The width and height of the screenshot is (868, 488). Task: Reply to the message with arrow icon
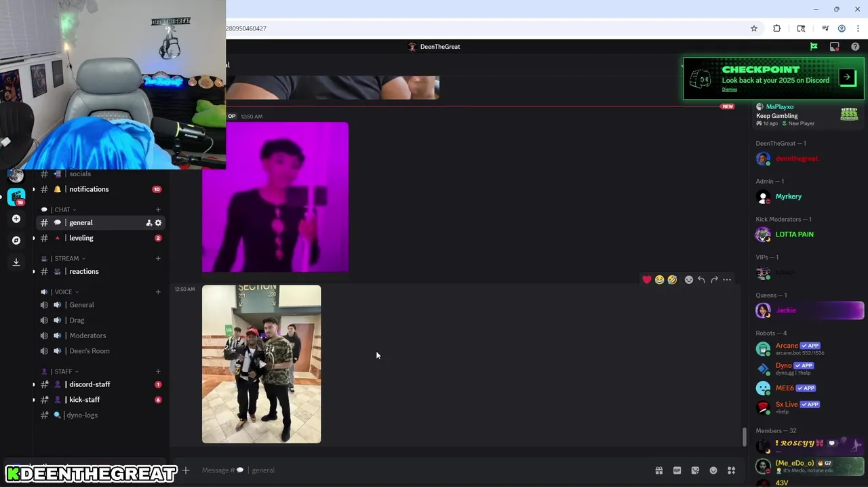click(x=701, y=279)
